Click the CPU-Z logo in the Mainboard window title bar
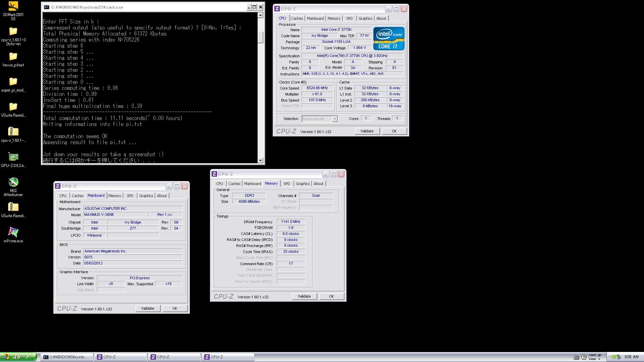This screenshot has width=644, height=362. (58, 186)
